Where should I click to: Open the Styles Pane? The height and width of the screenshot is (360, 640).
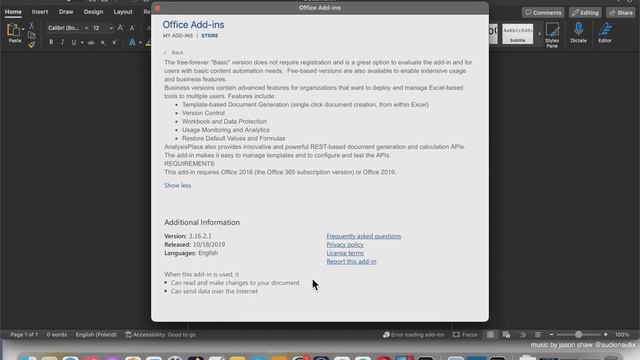coord(552,35)
